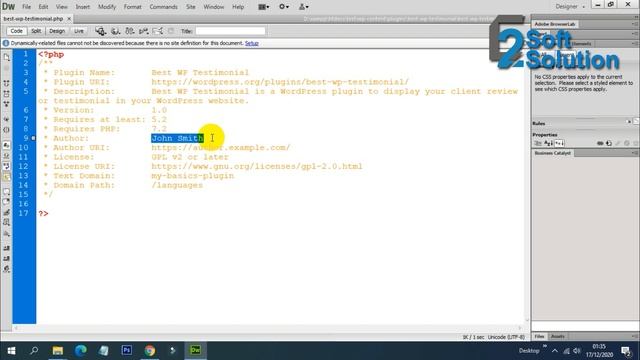Toggle Live view

(78, 31)
